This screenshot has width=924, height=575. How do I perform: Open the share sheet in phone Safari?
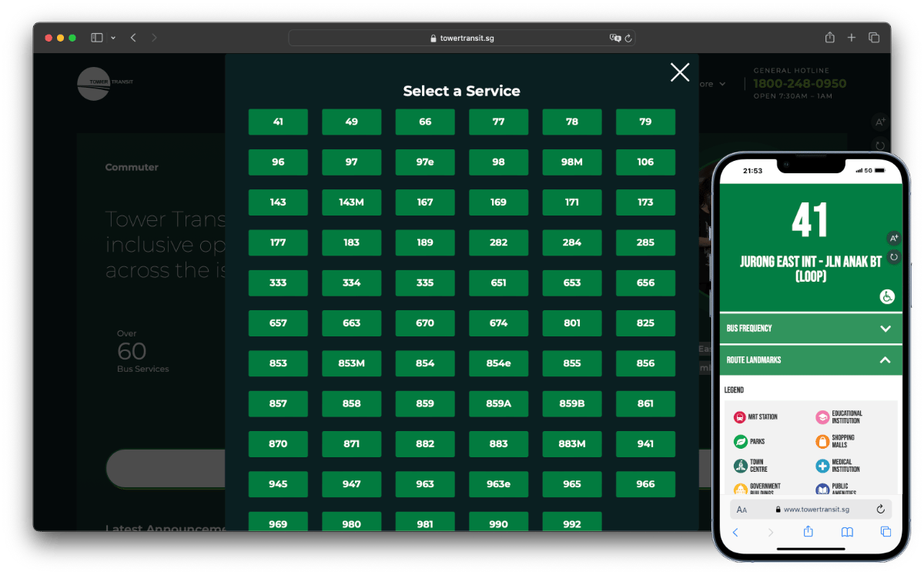point(808,531)
